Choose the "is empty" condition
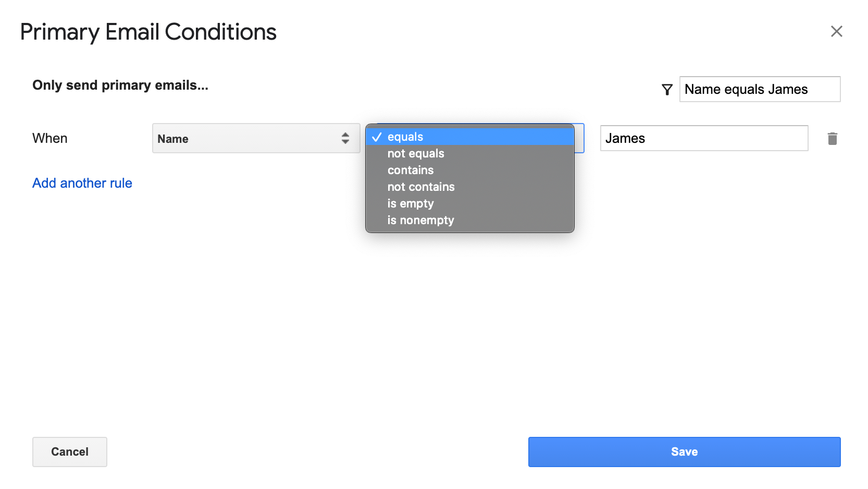Viewport: 868px width, 489px height. click(411, 204)
